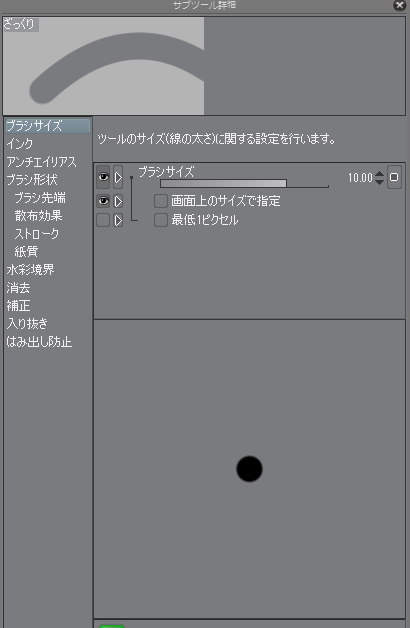Enable visibility box for 最低1ピクセル row
410x628 pixels.
[103, 220]
